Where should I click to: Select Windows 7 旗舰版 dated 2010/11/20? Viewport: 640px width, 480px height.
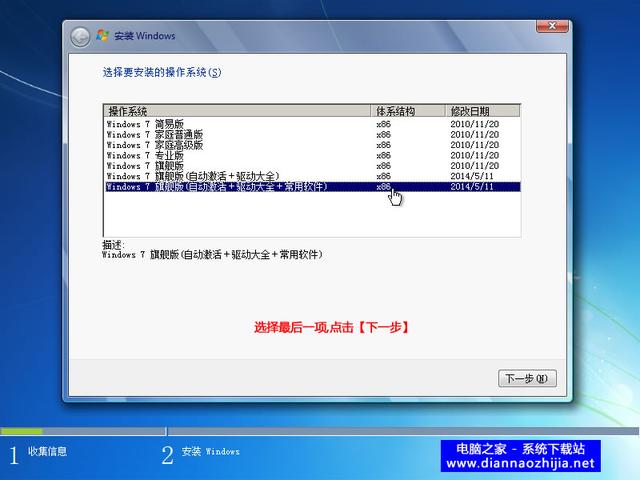312,166
